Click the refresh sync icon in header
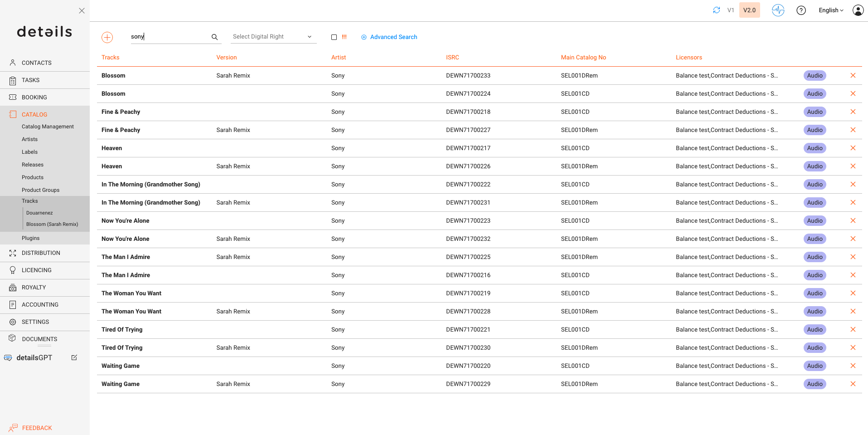 (x=716, y=10)
